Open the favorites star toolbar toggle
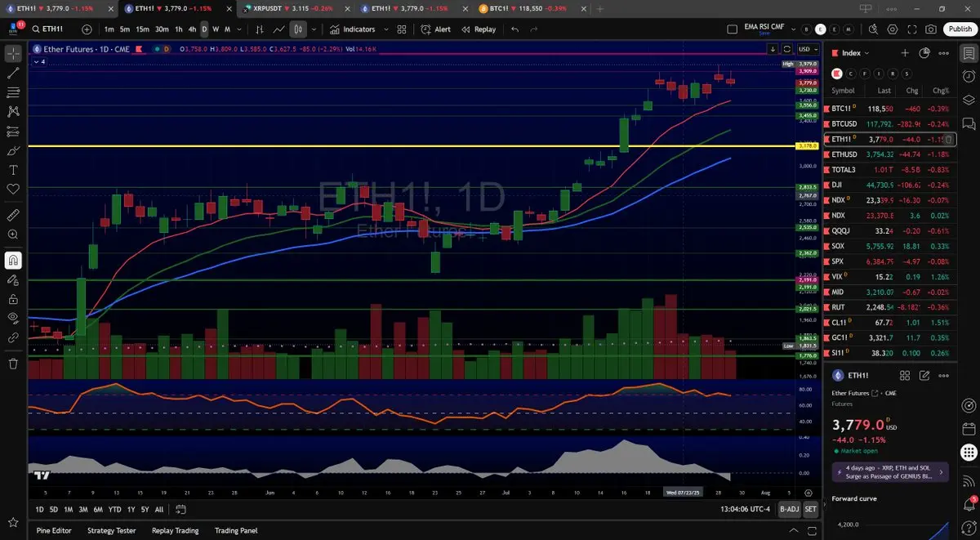The height and width of the screenshot is (540, 980). (13, 522)
